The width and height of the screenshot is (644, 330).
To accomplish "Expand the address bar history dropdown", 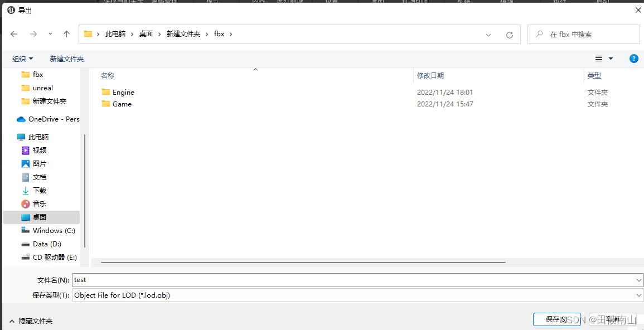I will [x=488, y=35].
